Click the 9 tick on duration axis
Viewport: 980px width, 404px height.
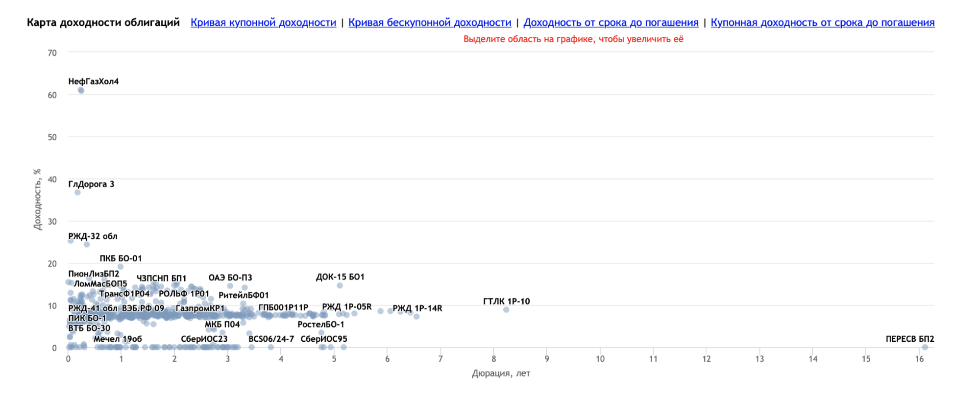(x=547, y=359)
